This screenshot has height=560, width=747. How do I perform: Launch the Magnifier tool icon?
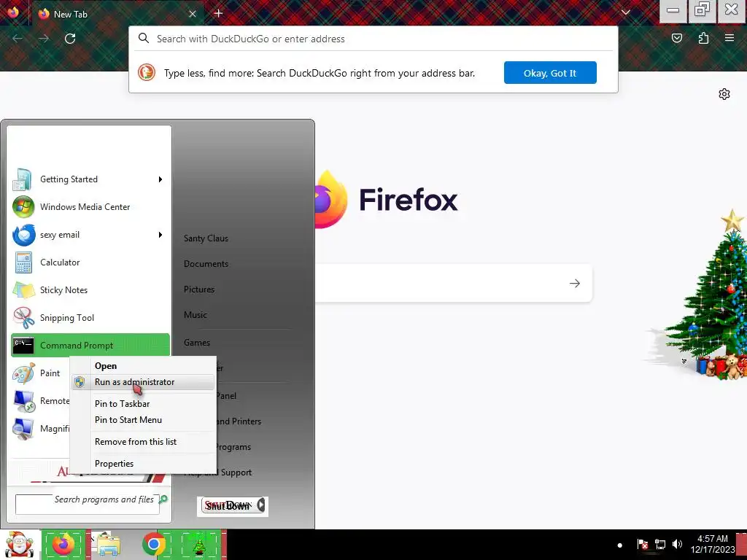pos(23,429)
